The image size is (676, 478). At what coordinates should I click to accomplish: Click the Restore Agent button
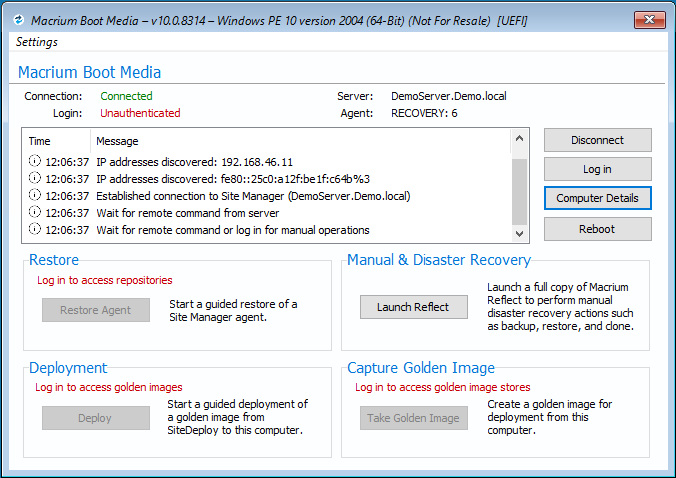[x=96, y=310]
